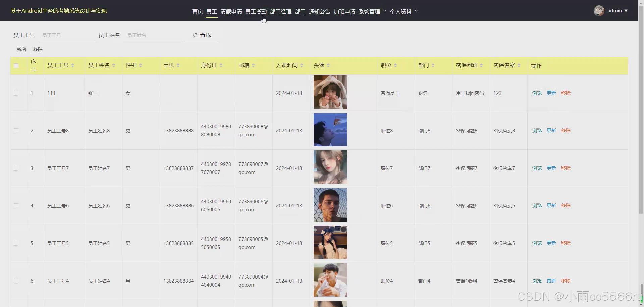Check the row for 员工姓名5

point(16,243)
